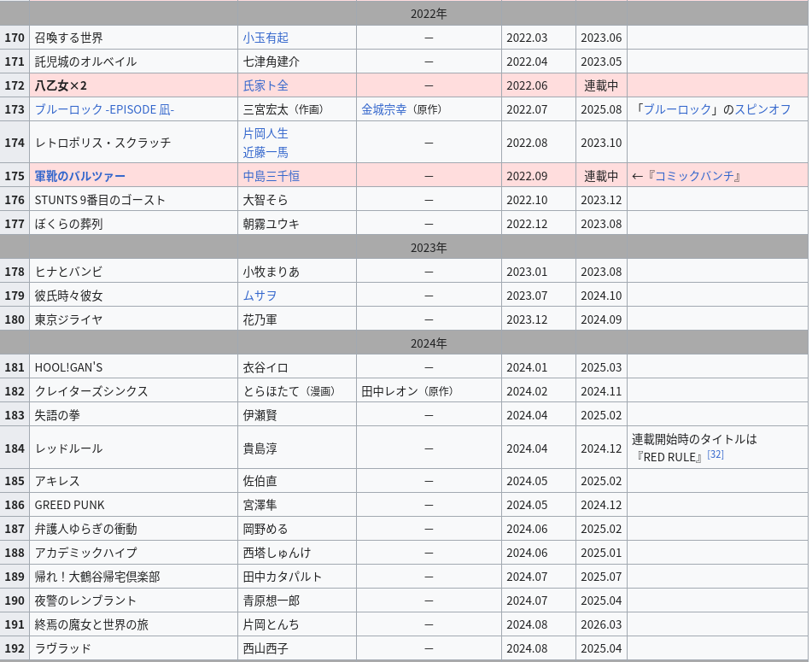
Task: Follow the ブルーロック link in remarks column
Action: [677, 109]
